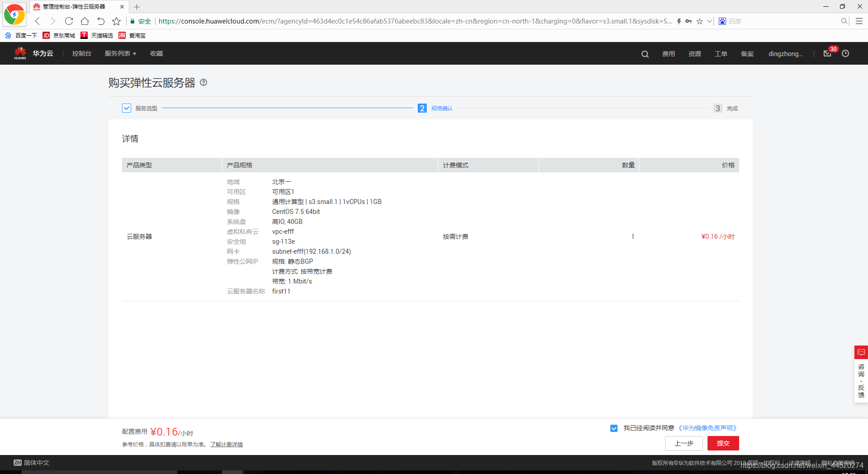Click the 产品规格 column header

(330, 165)
